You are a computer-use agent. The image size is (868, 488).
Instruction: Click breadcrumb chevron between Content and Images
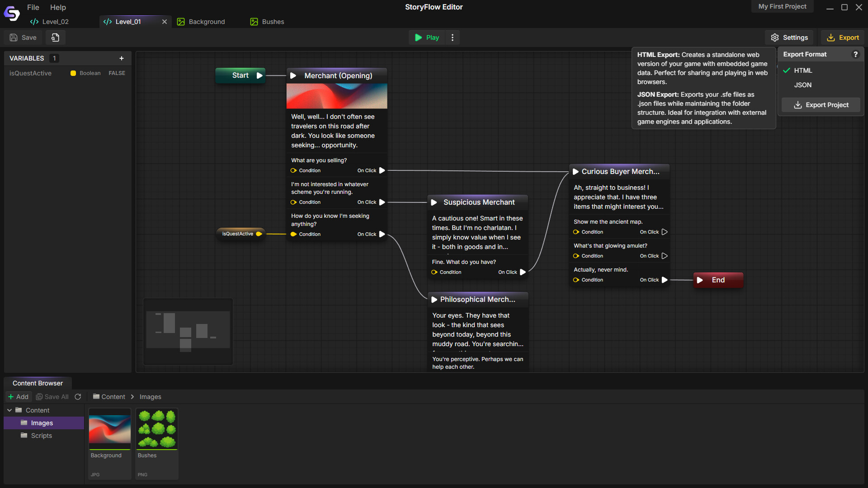tap(132, 397)
